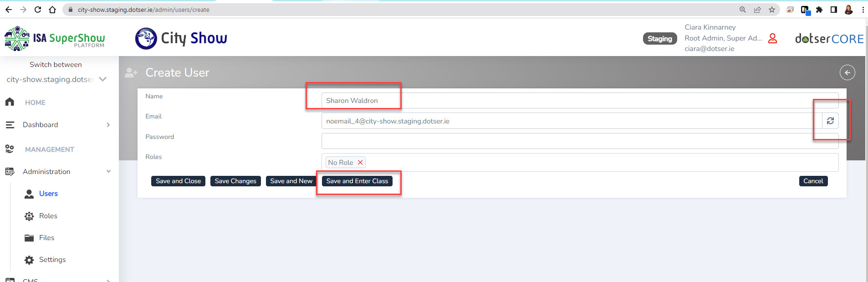Click the back arrow circle icon
868x282 pixels.
[x=847, y=72]
